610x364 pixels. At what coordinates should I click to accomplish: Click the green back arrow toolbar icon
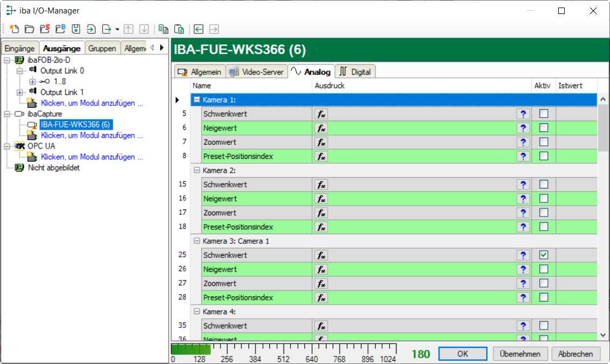pos(199,29)
